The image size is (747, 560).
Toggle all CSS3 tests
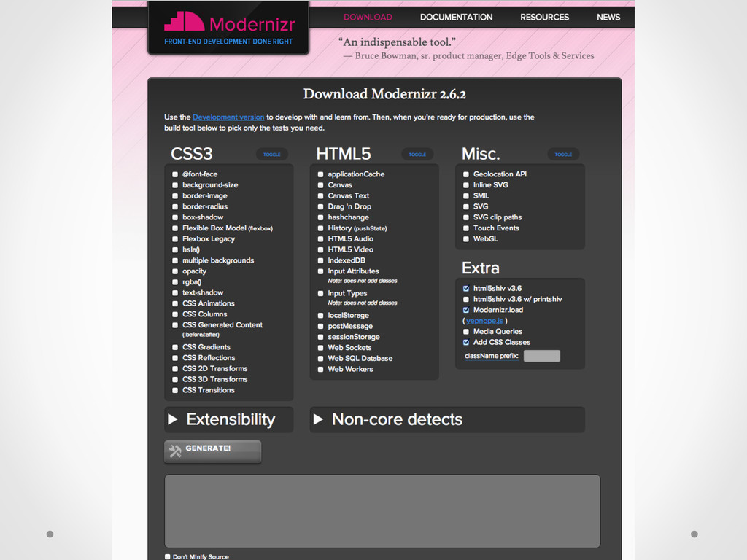(272, 155)
